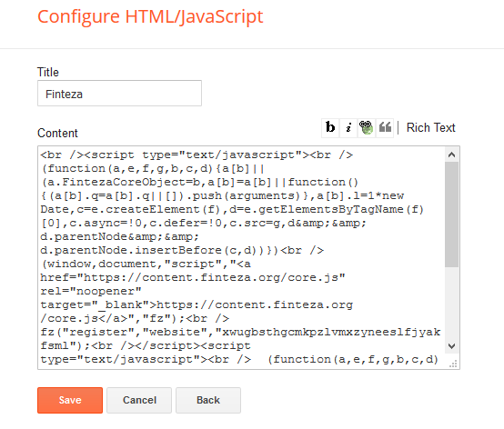The width and height of the screenshot is (504, 429).
Task: Cancel the gadget configuration
Action: coord(139,400)
